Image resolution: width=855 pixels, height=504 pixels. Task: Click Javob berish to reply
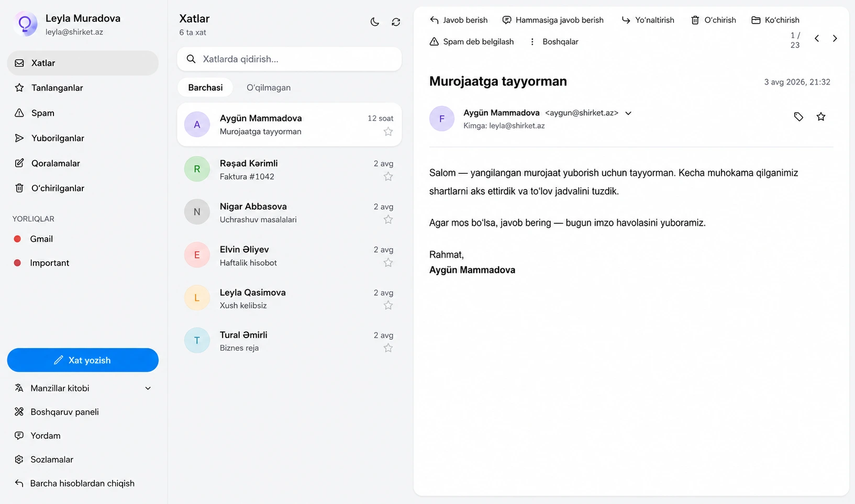tap(459, 20)
